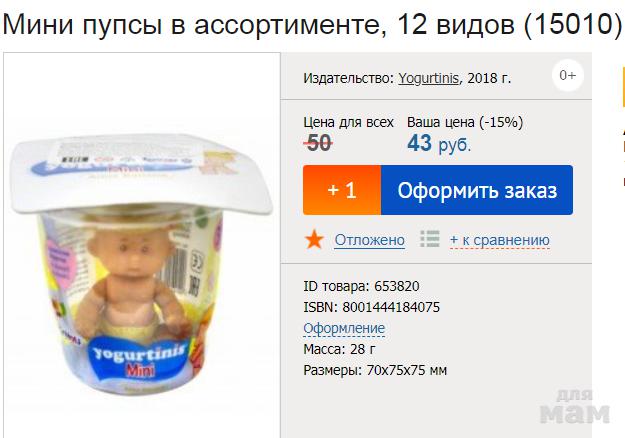Image resolution: width=625 pixels, height=438 pixels.
Task: Click the ID товара 653820 text
Action: click(362, 286)
